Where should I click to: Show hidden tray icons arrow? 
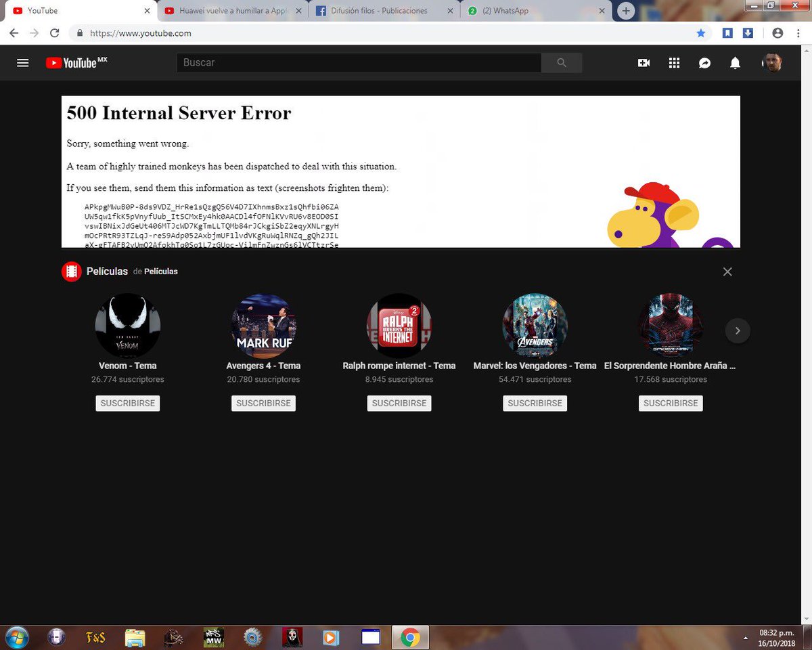click(x=746, y=637)
